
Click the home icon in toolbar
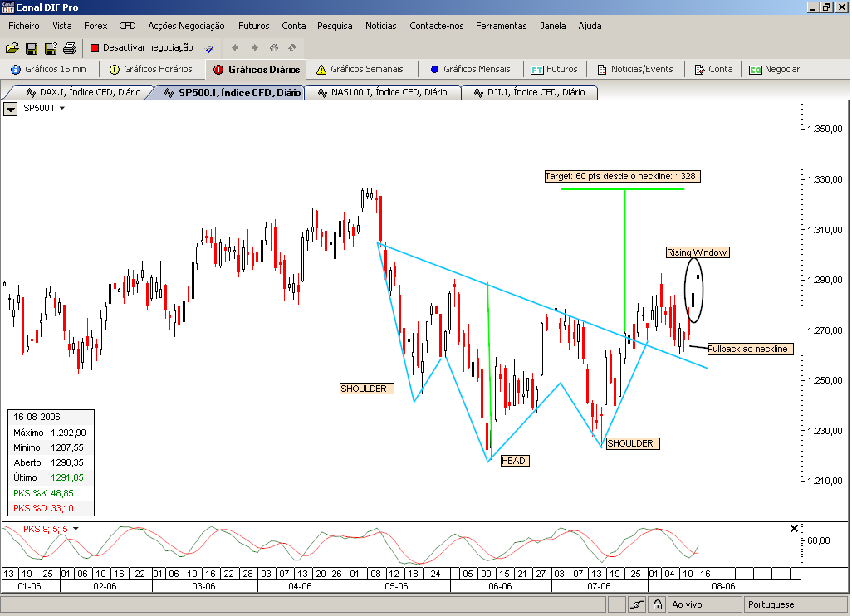tap(274, 48)
